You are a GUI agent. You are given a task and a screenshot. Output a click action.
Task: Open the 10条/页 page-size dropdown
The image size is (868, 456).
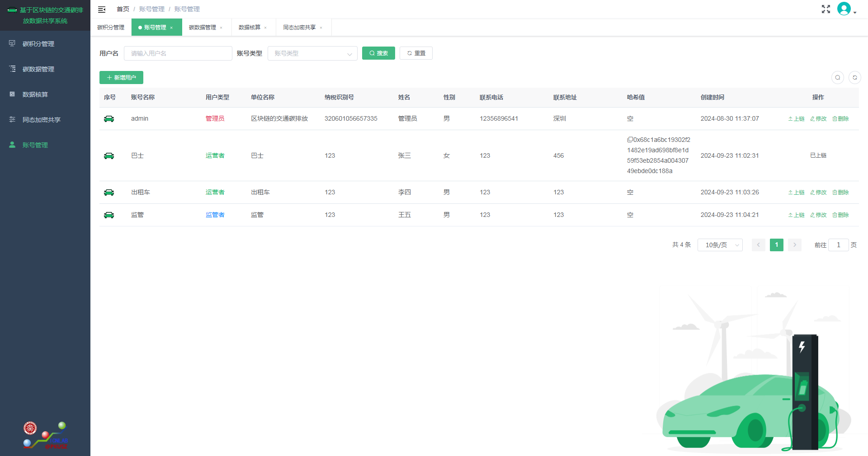tap(720, 245)
